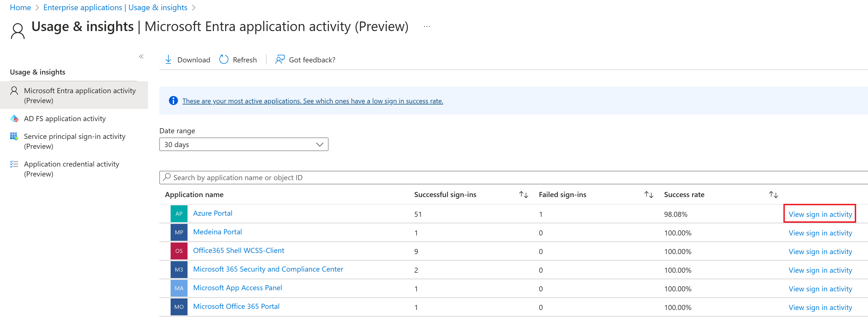The image size is (868, 321).
Task: Click the MP avatar for Medeina Portal
Action: pyautogui.click(x=179, y=232)
